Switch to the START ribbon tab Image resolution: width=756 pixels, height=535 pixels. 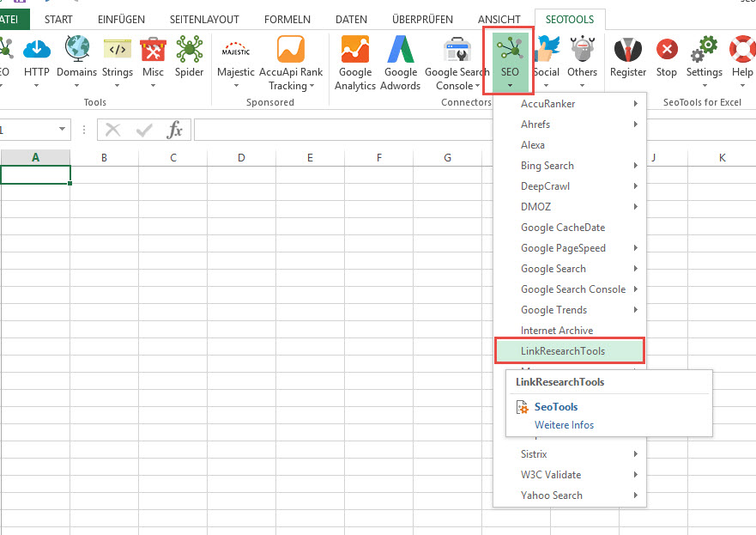point(58,20)
